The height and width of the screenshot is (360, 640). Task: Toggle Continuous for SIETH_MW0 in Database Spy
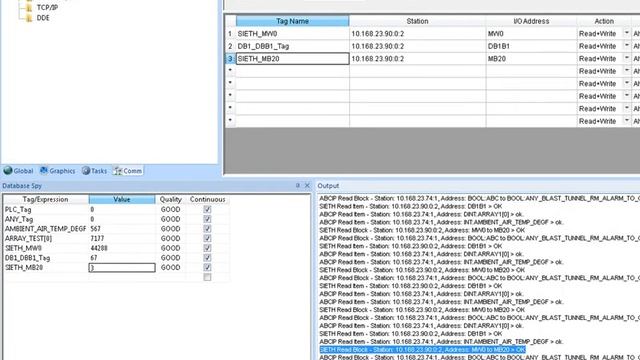[207, 248]
